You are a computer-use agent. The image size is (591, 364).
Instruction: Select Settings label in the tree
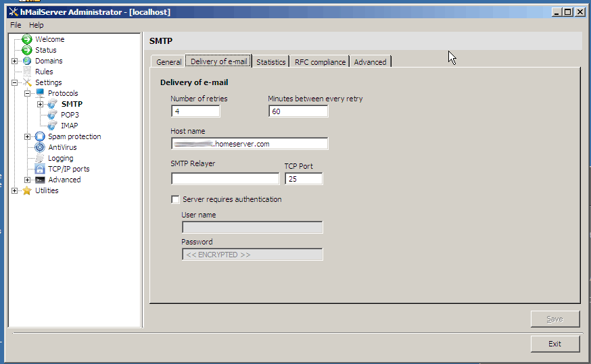coord(48,82)
